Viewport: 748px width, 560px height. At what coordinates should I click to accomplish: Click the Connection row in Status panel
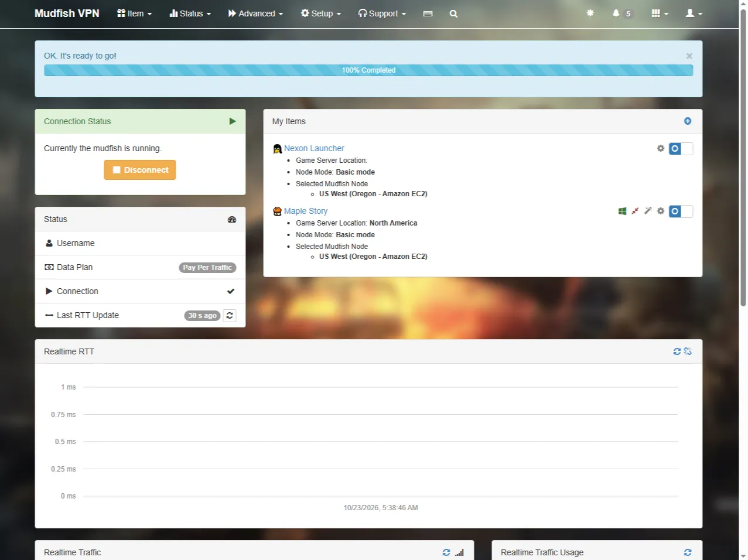[x=140, y=291]
